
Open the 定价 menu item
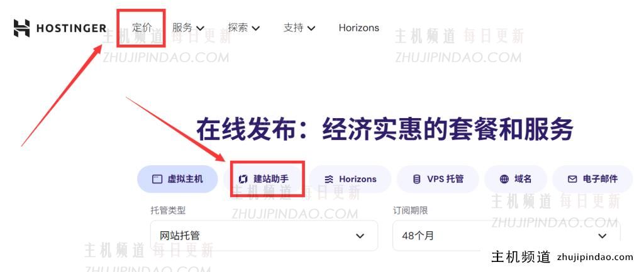click(x=142, y=28)
